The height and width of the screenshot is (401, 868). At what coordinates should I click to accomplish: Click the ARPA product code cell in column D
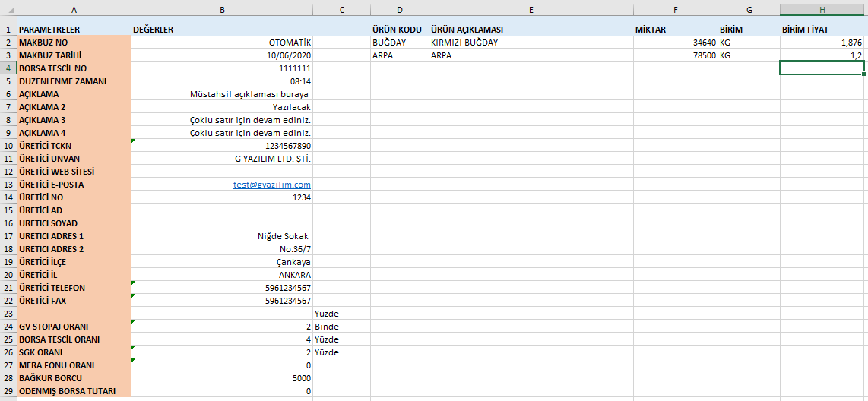click(399, 55)
